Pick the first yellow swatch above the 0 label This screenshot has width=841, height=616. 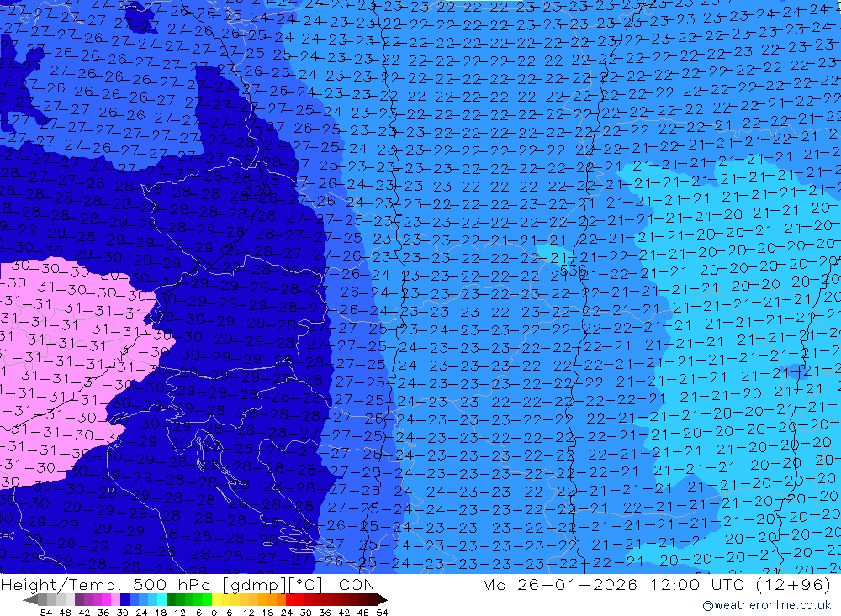[216, 600]
